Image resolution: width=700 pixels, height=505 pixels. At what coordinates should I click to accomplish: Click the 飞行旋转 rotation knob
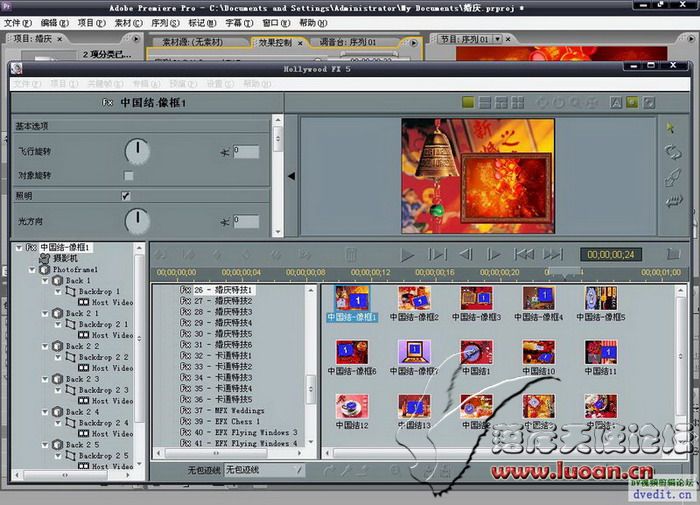(137, 151)
